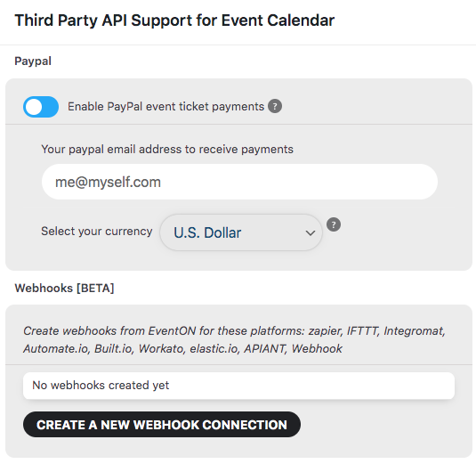The height and width of the screenshot is (464, 476).
Task: Open help tooltip beside Enable PayPal payments
Action: pos(275,106)
